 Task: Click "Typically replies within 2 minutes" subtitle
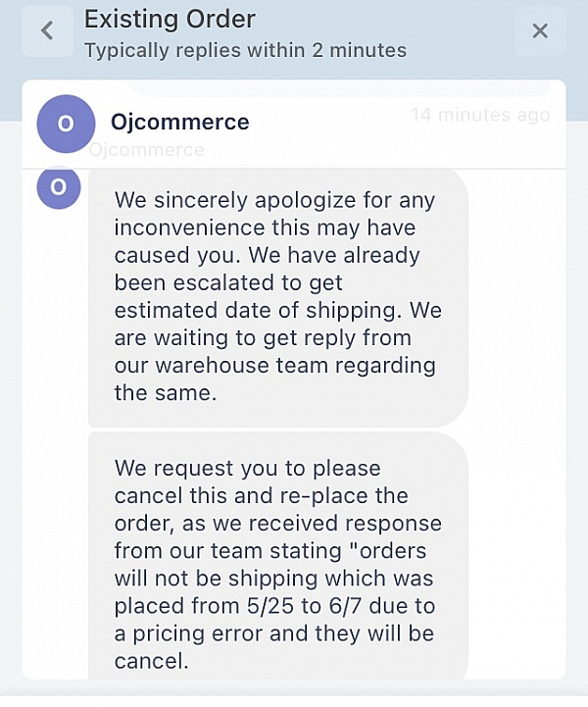245,50
